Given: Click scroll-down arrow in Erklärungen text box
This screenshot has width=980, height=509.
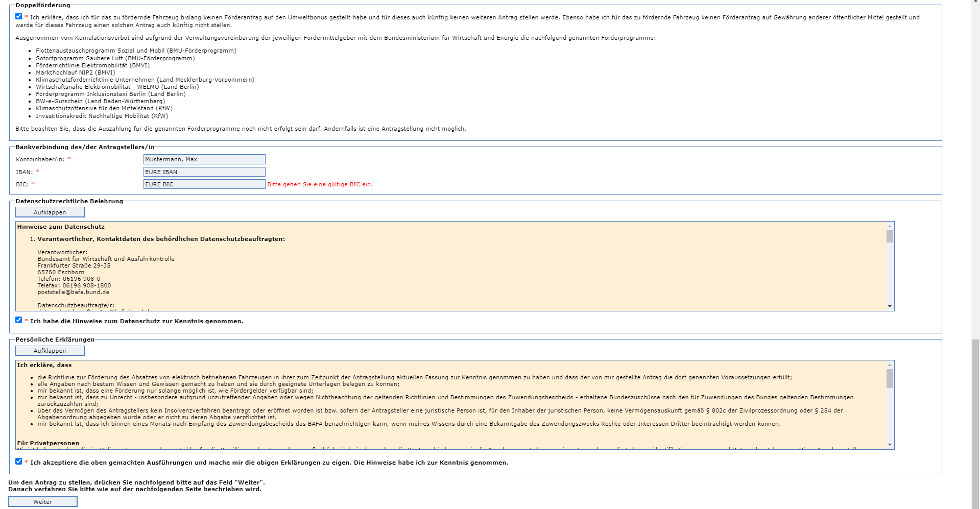Looking at the screenshot, I should [x=890, y=445].
